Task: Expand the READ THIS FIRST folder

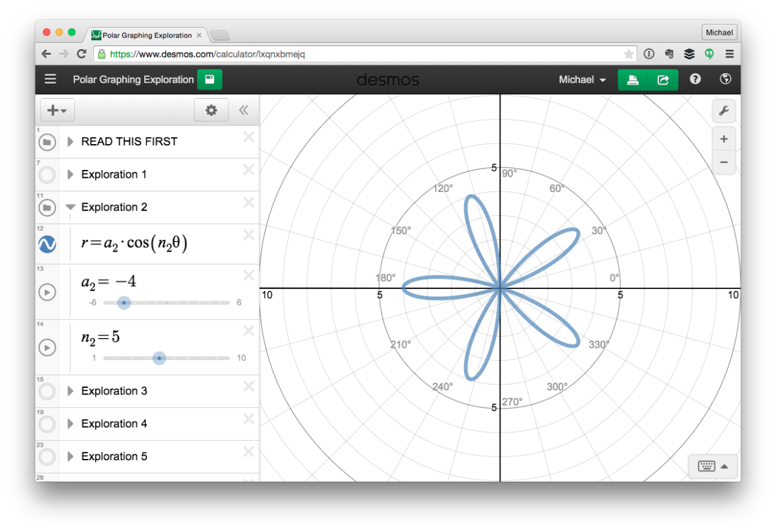Action: [x=70, y=142]
